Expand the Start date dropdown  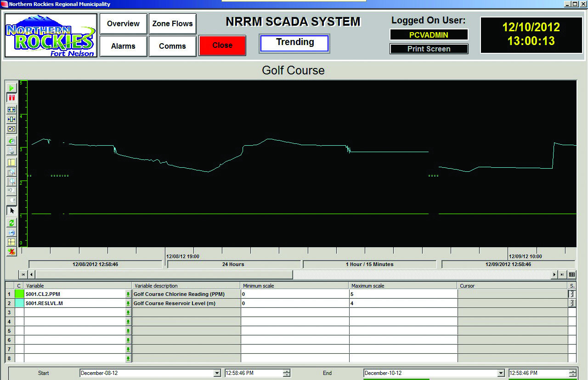coord(217,374)
